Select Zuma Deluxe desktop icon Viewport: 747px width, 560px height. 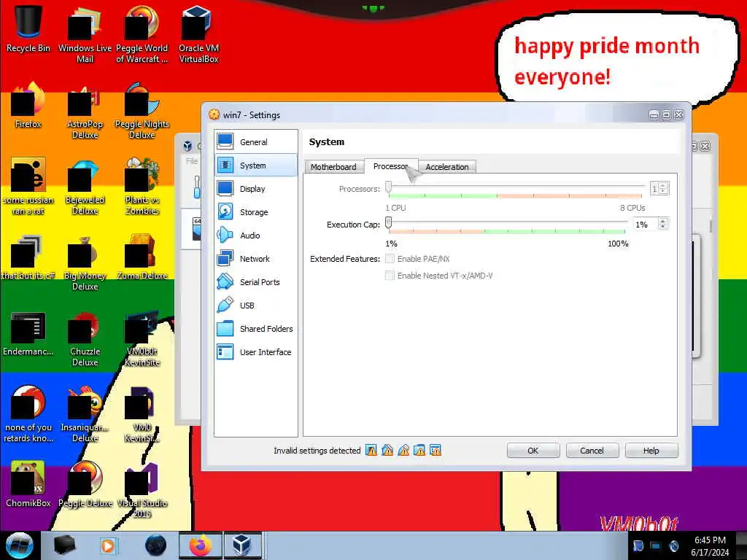142,257
